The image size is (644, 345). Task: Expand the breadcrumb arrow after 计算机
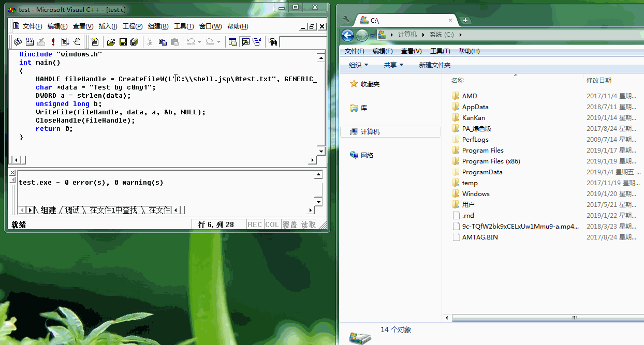(423, 35)
